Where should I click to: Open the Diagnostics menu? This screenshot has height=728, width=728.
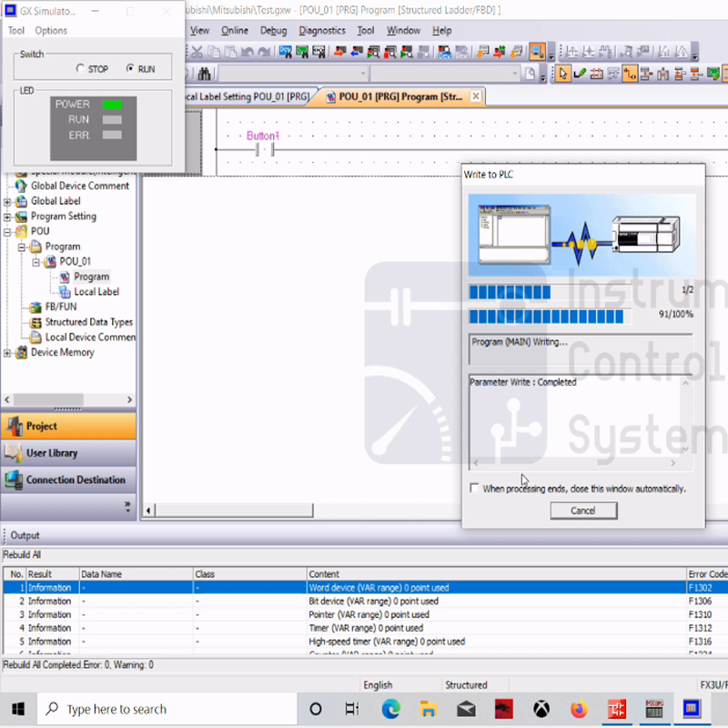pyautogui.click(x=321, y=30)
